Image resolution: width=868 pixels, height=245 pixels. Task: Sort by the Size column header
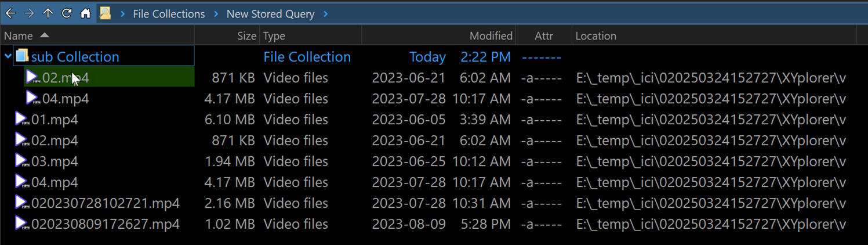227,35
